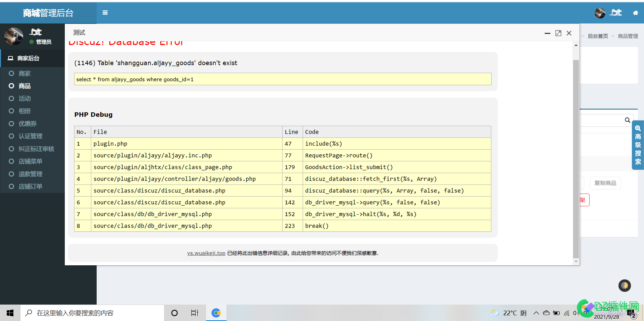Click the RequestPage->route() code cell

397,155
